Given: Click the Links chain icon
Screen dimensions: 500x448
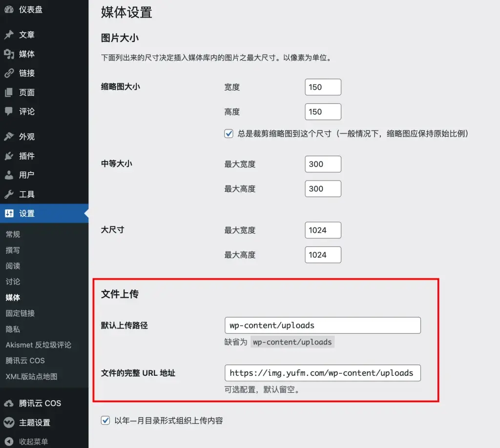Looking at the screenshot, I should coord(9,73).
